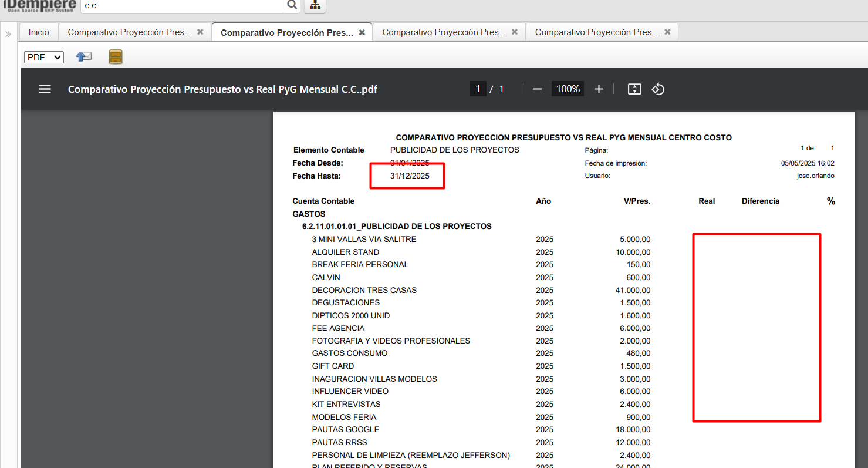Click the PDF page number field

point(478,89)
